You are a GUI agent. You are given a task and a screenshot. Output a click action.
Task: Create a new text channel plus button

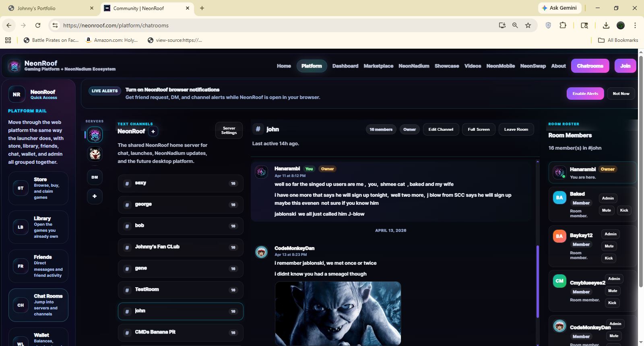153,131
